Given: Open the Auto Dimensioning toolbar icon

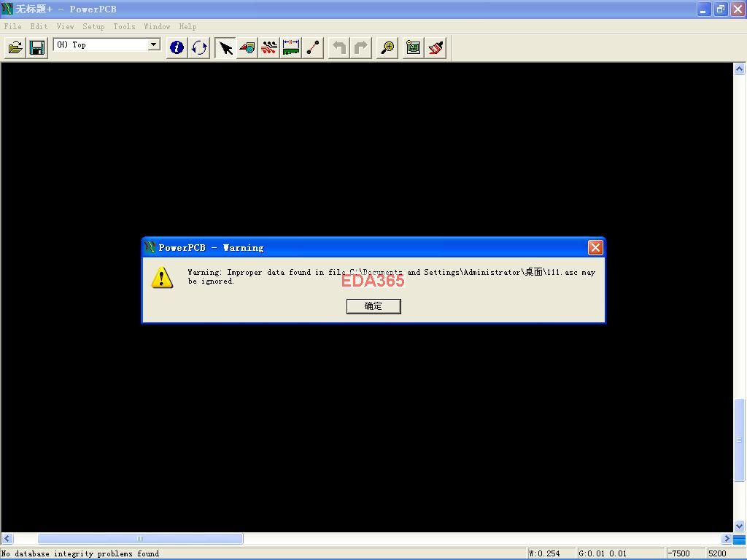Looking at the screenshot, I should pos(291,47).
